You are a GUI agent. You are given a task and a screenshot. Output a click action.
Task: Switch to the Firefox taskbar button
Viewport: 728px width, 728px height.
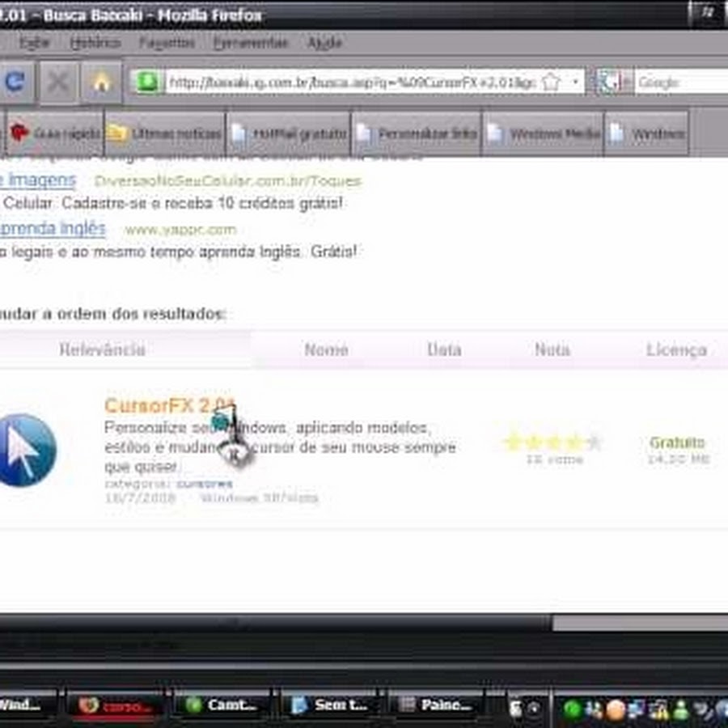pos(115,706)
